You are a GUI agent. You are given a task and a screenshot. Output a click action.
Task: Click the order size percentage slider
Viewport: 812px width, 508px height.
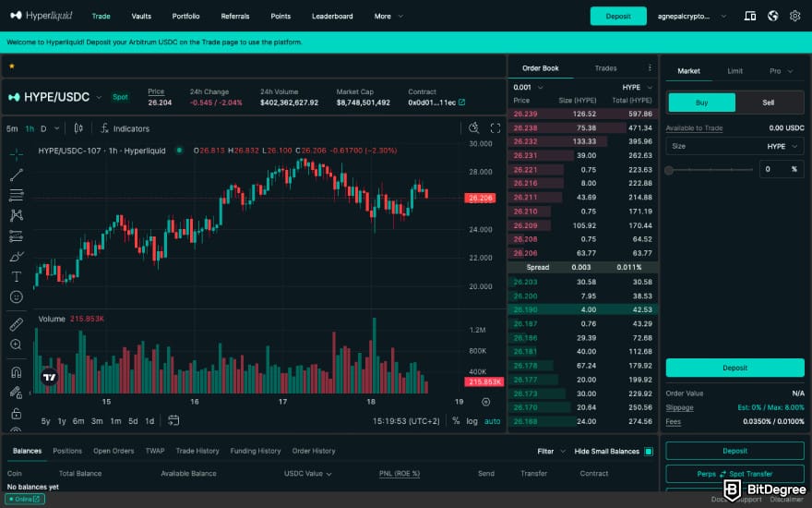coord(710,170)
